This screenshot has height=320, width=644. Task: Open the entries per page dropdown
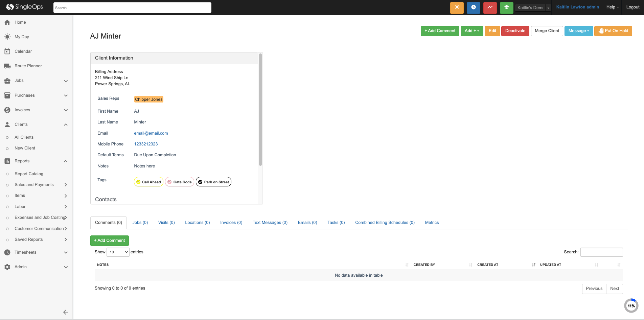pos(118,252)
